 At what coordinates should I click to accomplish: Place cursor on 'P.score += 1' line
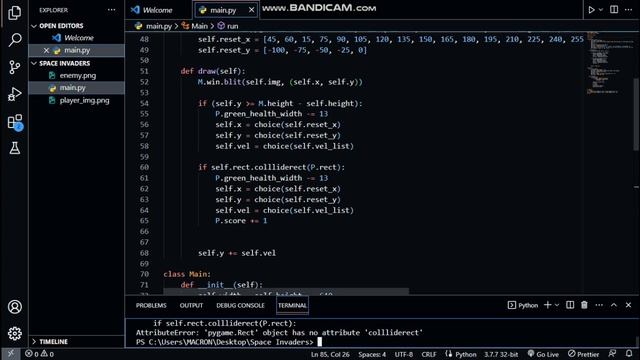tap(241, 221)
